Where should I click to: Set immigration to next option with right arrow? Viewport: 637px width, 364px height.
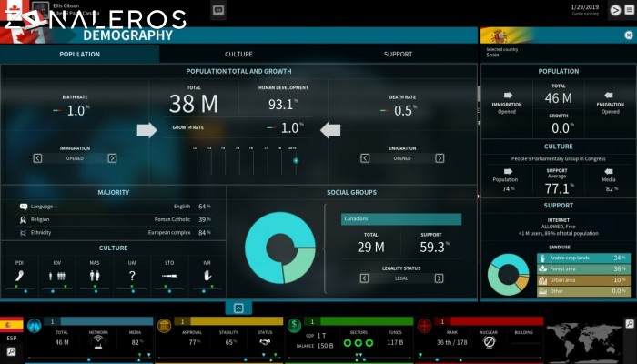pyautogui.click(x=112, y=157)
